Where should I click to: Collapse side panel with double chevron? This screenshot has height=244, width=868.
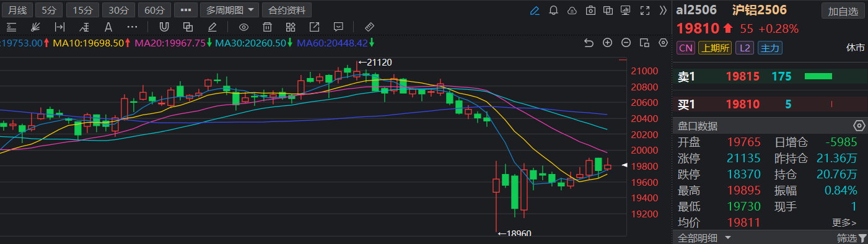pos(663,11)
